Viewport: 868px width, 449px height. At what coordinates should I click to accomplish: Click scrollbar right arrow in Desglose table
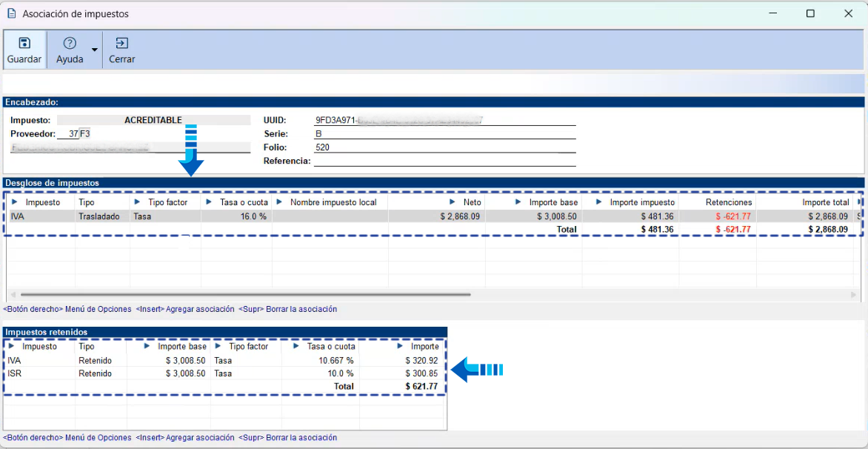tap(853, 295)
